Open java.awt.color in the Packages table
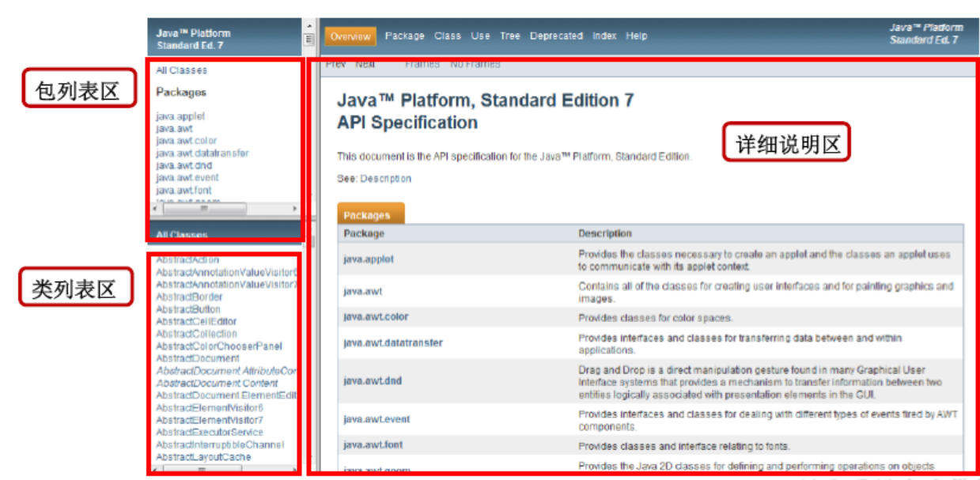 pyautogui.click(x=376, y=317)
